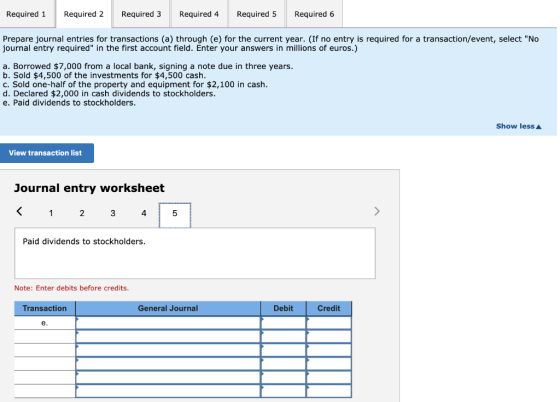The image size is (560, 402).
Task: Click the 'Paid dividends to stockholders.' description box
Action: (x=195, y=253)
